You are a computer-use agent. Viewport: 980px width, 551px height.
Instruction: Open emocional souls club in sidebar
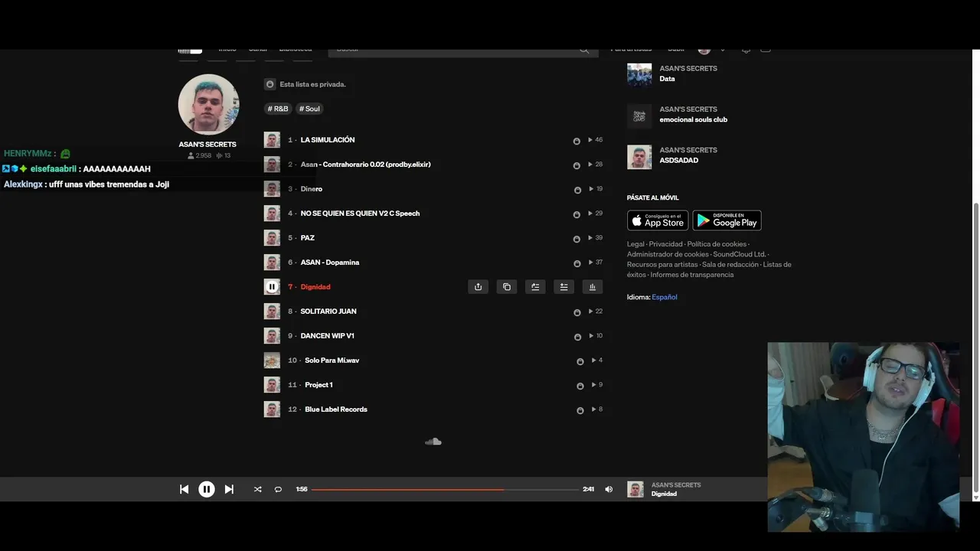693,119
